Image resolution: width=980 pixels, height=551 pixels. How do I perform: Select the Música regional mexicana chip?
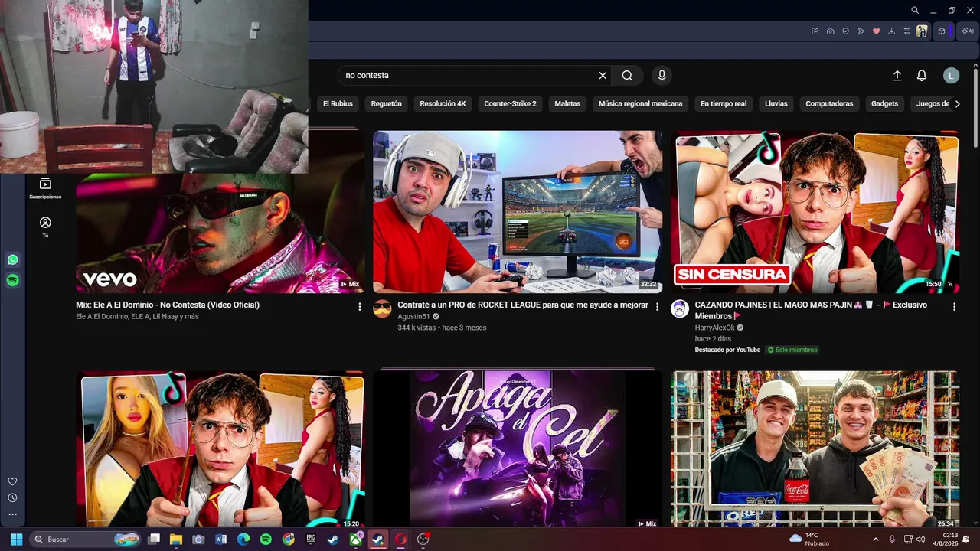click(x=640, y=104)
